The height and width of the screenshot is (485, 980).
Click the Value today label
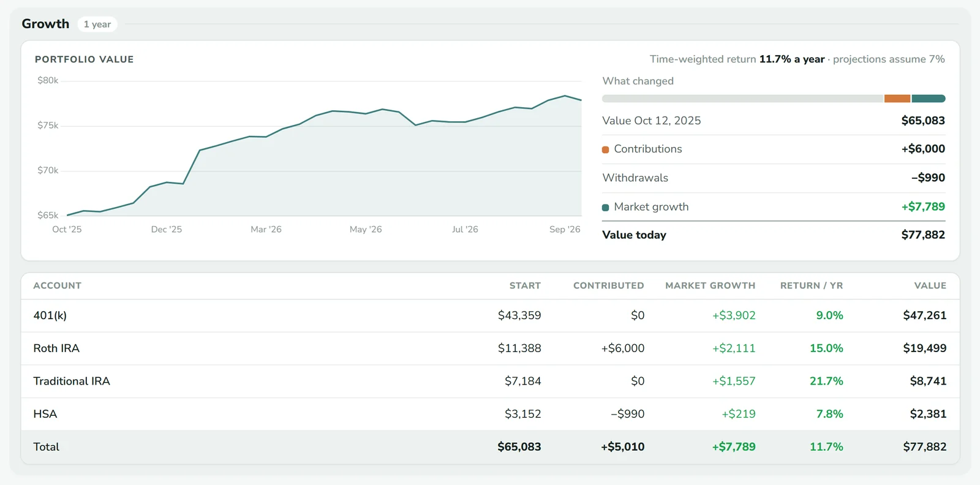coord(634,235)
